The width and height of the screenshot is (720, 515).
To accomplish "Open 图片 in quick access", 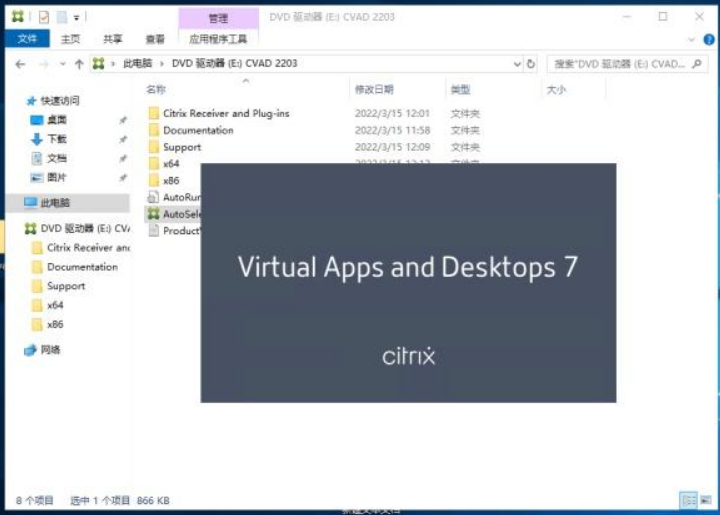I will (49, 178).
